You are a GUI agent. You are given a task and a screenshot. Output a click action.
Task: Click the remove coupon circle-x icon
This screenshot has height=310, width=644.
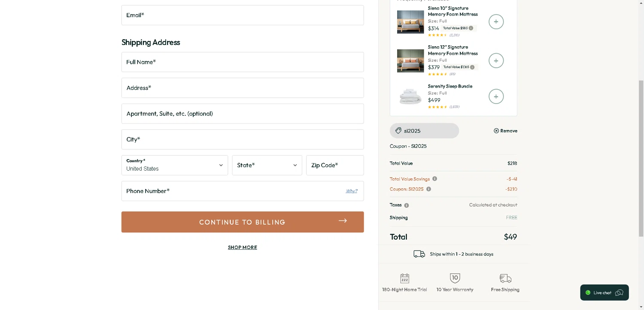coord(496,131)
